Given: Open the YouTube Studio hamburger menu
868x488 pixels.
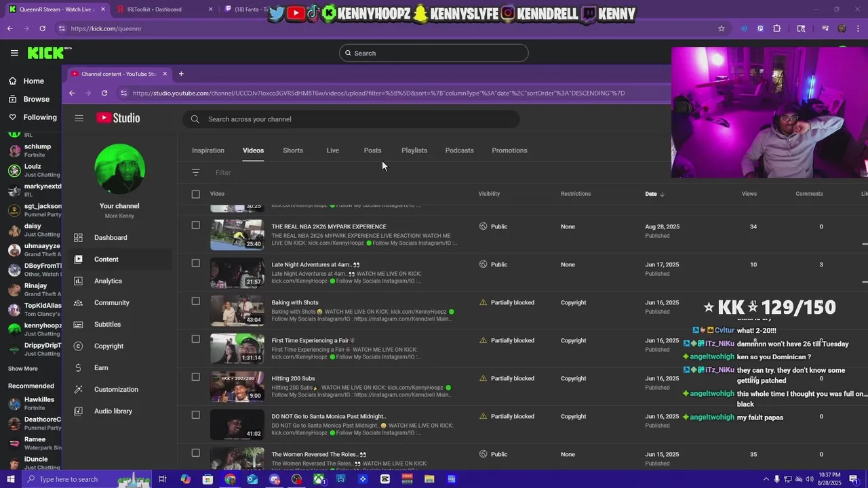Looking at the screenshot, I should (x=79, y=118).
